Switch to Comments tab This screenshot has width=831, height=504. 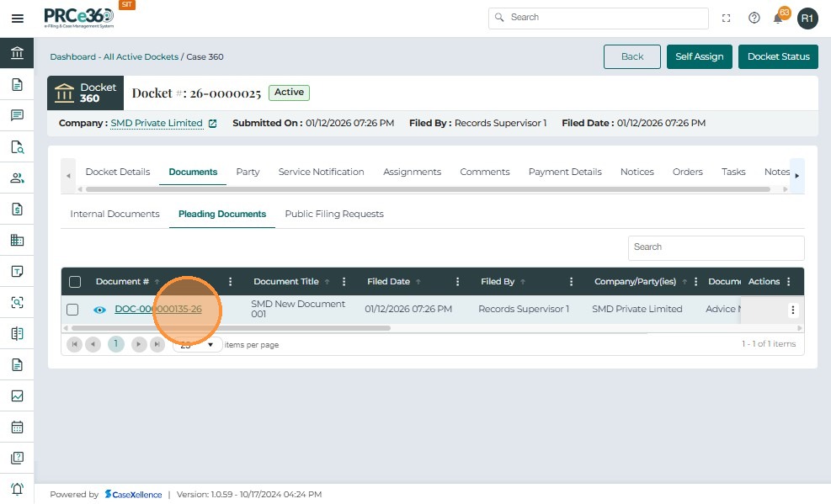484,172
